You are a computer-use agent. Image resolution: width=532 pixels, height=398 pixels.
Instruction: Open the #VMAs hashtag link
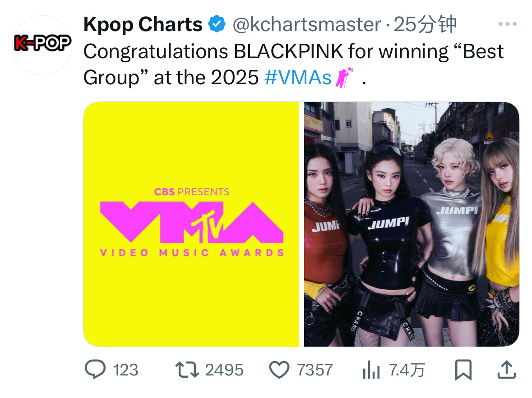pyautogui.click(x=297, y=77)
